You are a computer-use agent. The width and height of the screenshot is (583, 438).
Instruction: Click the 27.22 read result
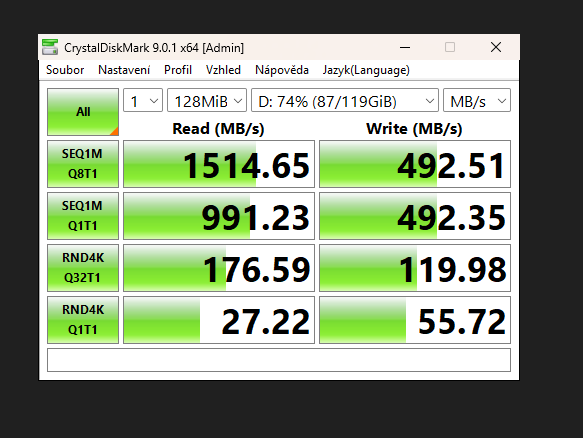tap(219, 320)
